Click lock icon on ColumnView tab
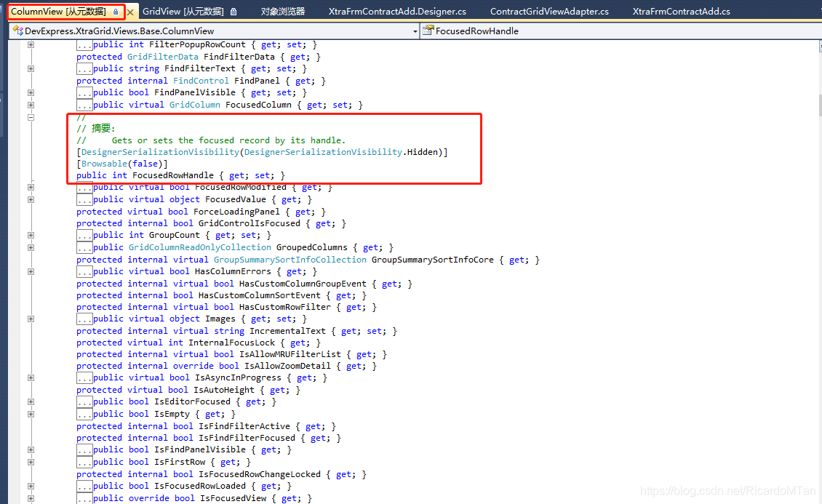The image size is (822, 504). tap(116, 12)
